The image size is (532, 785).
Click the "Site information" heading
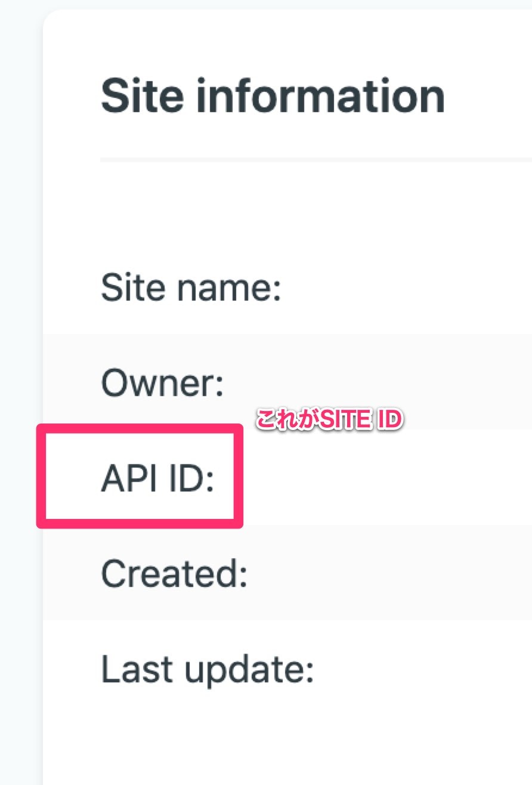(x=273, y=96)
